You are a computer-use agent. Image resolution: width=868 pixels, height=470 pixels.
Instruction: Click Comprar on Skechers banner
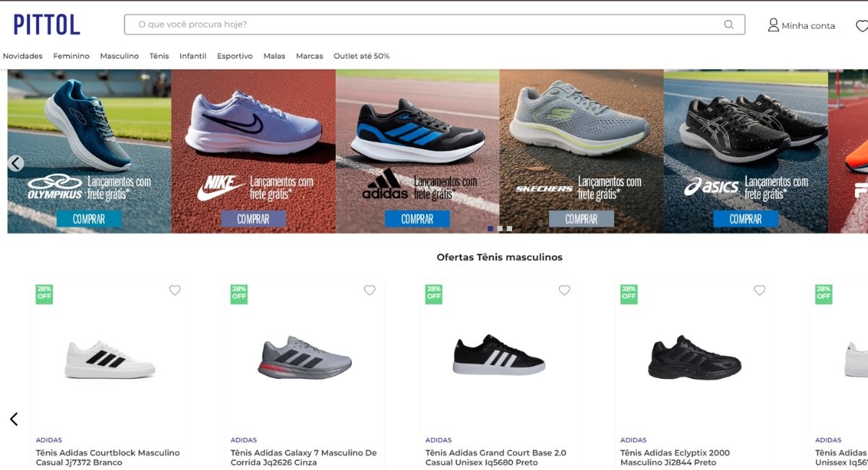[582, 218]
